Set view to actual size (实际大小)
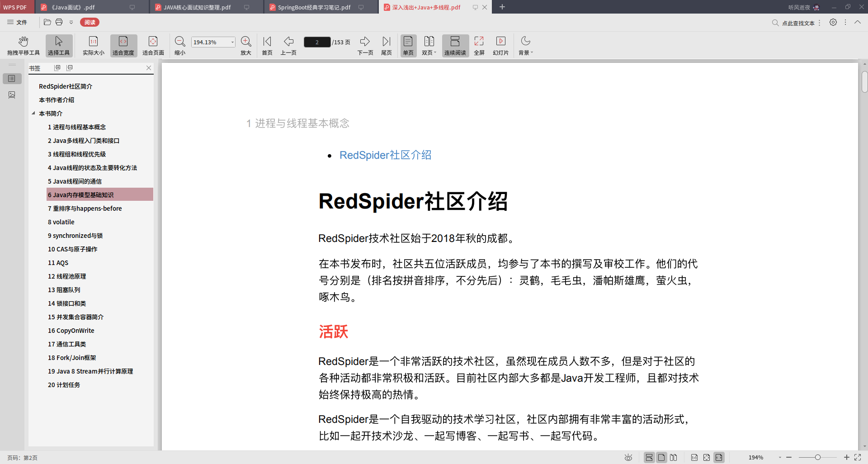The image size is (868, 464). click(x=93, y=46)
